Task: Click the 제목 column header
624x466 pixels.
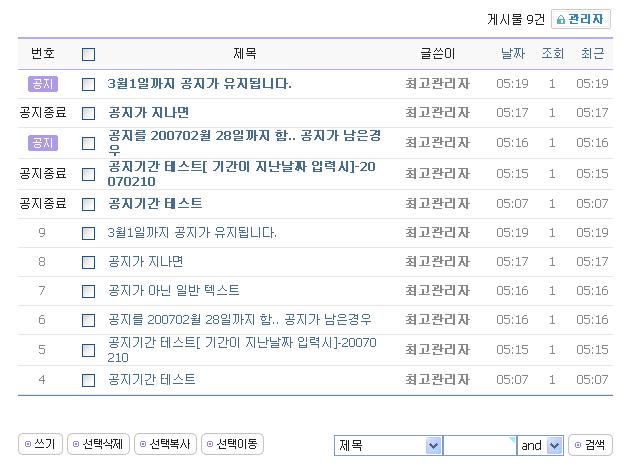Action: tap(244, 53)
